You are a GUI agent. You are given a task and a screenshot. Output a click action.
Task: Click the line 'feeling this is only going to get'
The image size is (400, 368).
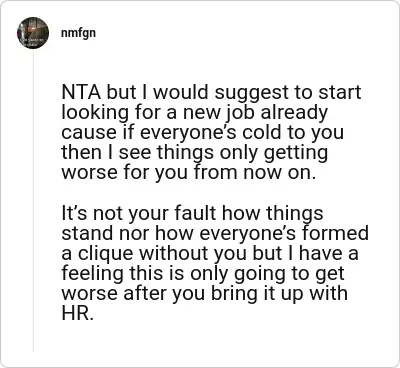coord(203,273)
